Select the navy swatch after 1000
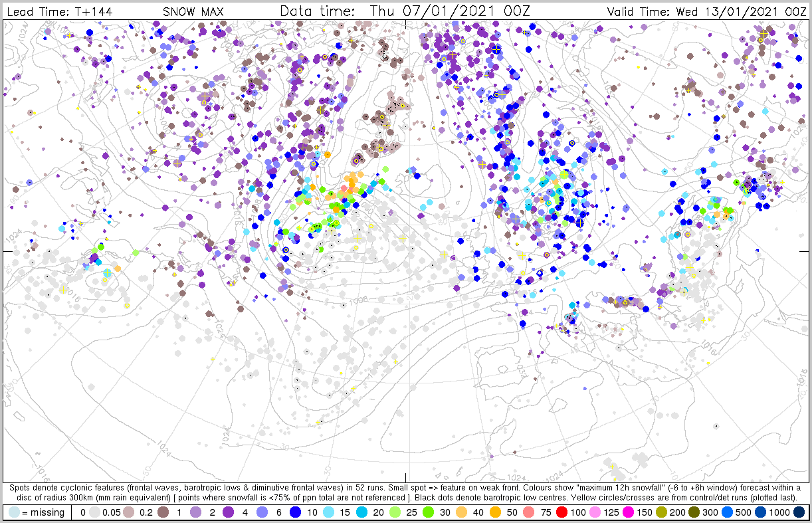Image resolution: width=812 pixels, height=523 pixels. [799, 512]
